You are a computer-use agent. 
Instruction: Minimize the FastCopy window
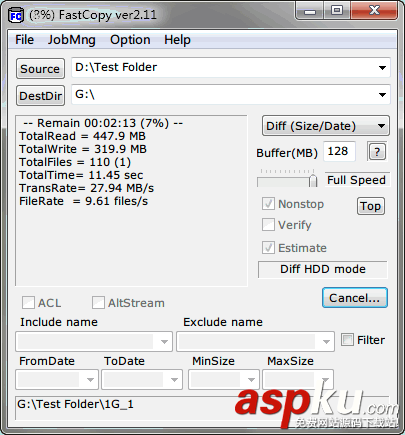[309, 12]
